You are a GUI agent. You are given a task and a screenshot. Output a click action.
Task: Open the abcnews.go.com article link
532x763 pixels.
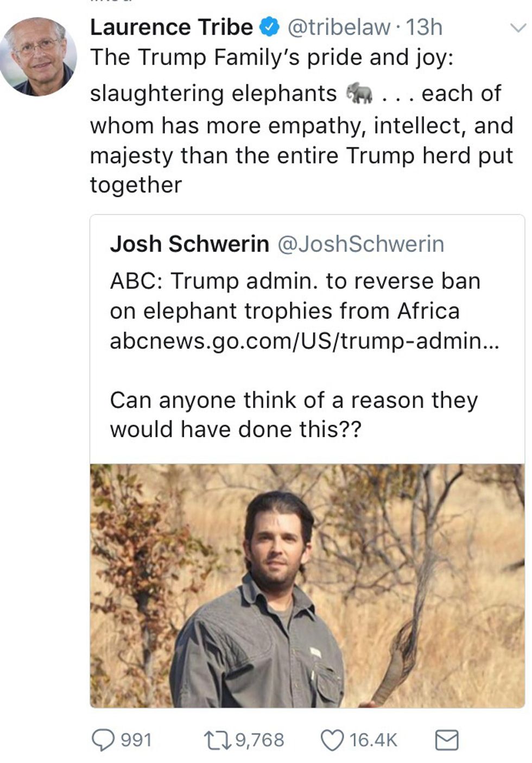tap(304, 340)
